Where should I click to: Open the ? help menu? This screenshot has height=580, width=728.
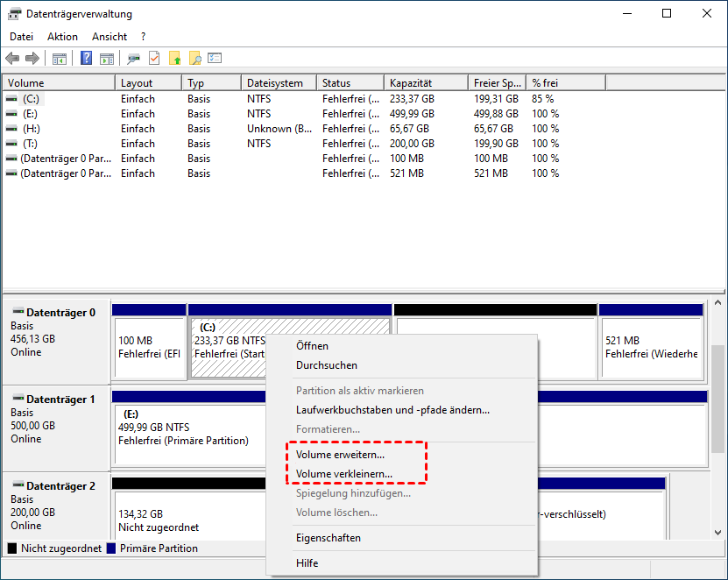coord(143,37)
